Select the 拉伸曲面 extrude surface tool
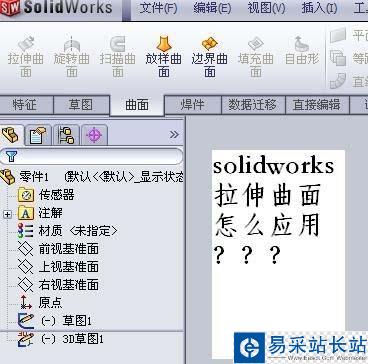368x364 pixels. point(26,57)
